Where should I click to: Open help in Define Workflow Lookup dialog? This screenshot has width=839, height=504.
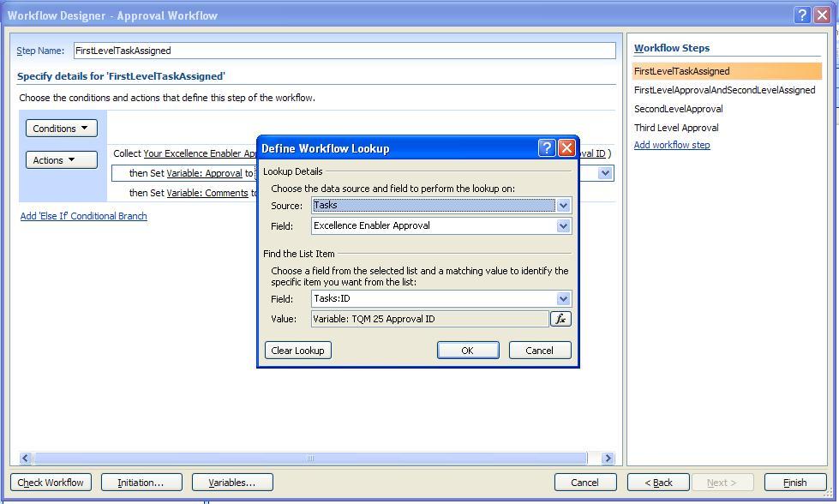click(x=546, y=147)
